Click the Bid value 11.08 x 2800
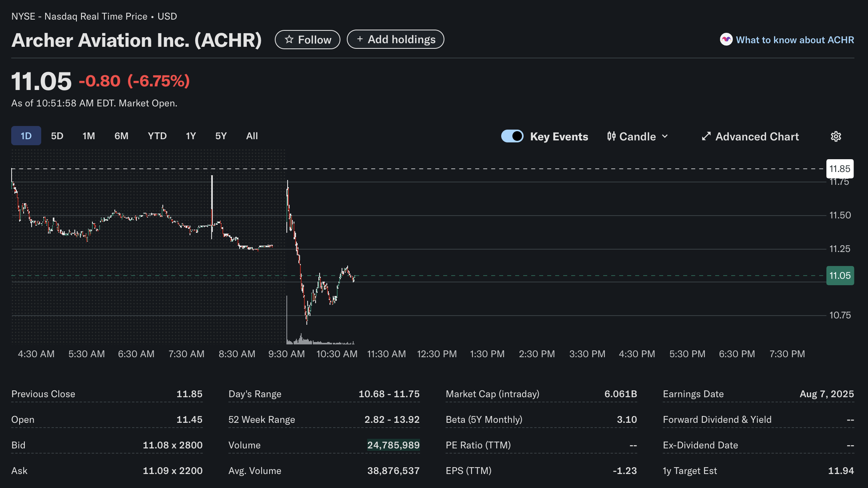868x488 pixels. [x=172, y=445]
